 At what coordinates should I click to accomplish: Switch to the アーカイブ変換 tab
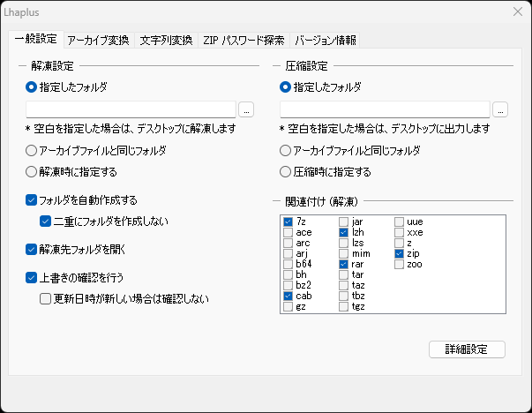pyautogui.click(x=99, y=41)
